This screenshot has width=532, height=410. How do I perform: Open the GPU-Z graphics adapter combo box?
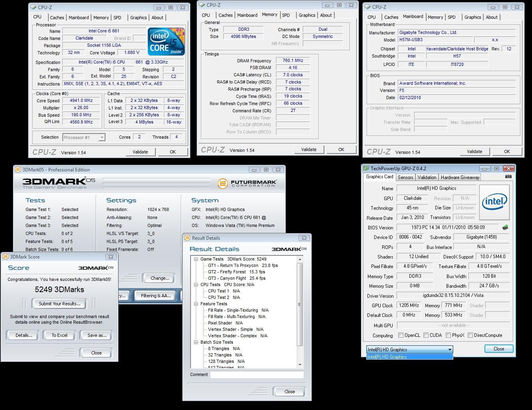[409, 349]
